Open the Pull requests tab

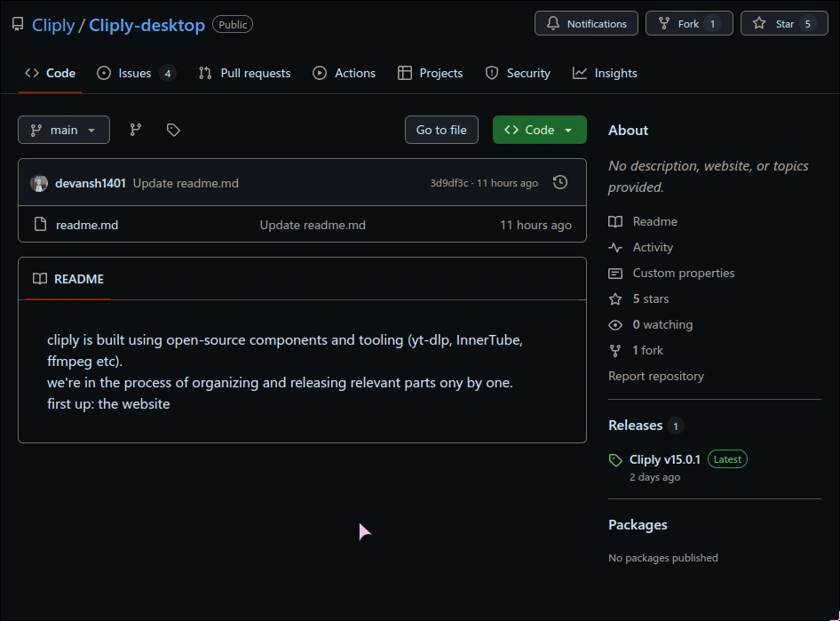point(244,73)
